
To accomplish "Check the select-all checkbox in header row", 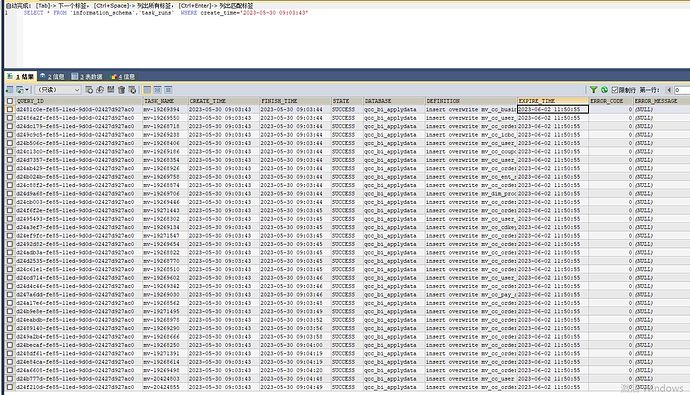I will click(x=10, y=101).
